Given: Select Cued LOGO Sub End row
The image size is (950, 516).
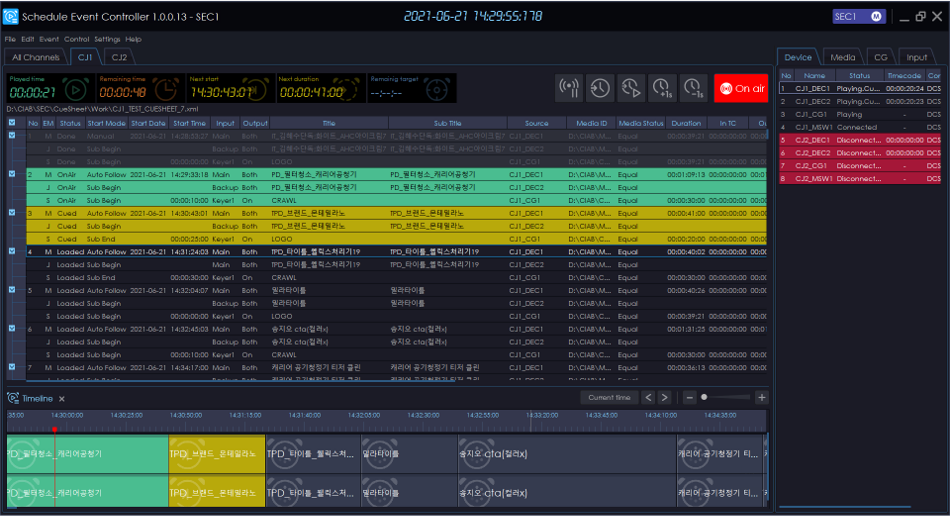Looking at the screenshot, I should 396,239.
